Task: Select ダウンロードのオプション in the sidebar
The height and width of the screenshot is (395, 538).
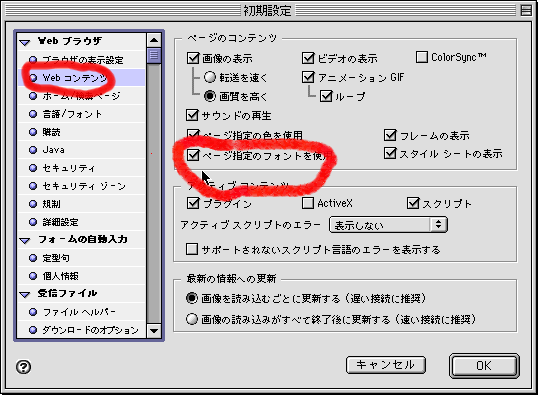Action: tap(81, 330)
